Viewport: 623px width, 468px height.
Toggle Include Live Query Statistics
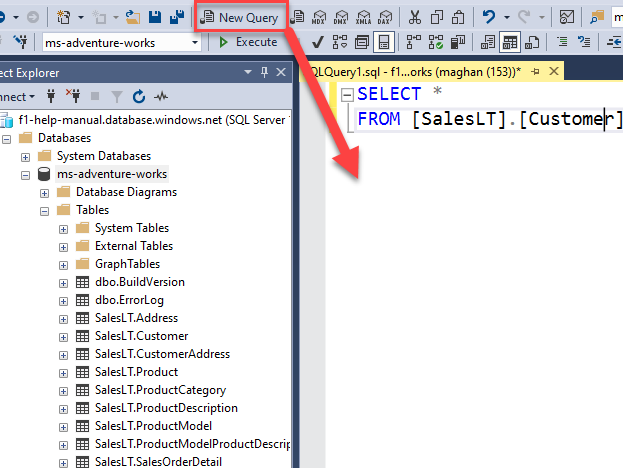[x=436, y=42]
